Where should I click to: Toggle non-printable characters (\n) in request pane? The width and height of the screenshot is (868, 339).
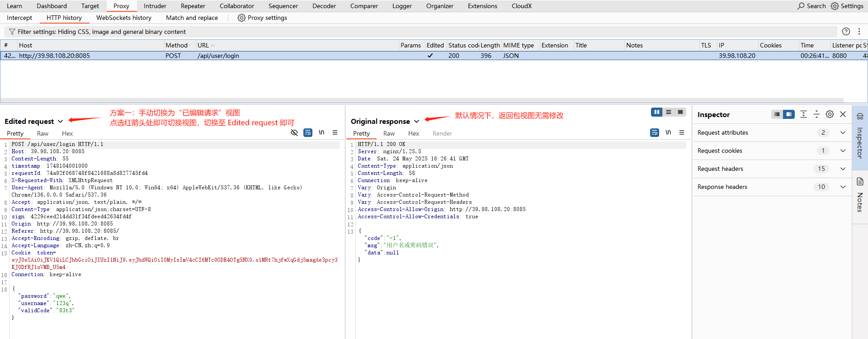[x=321, y=132]
